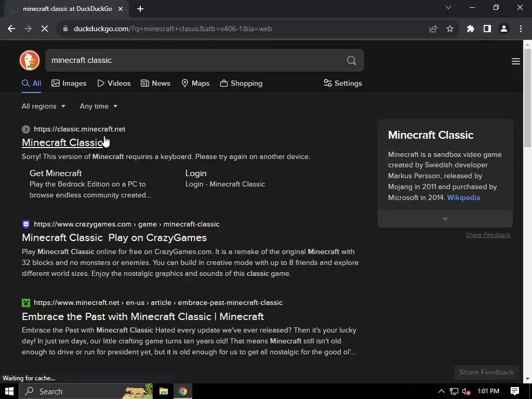Go back with the browser back arrow
Image resolution: width=532 pixels, height=399 pixels.
coord(11,29)
